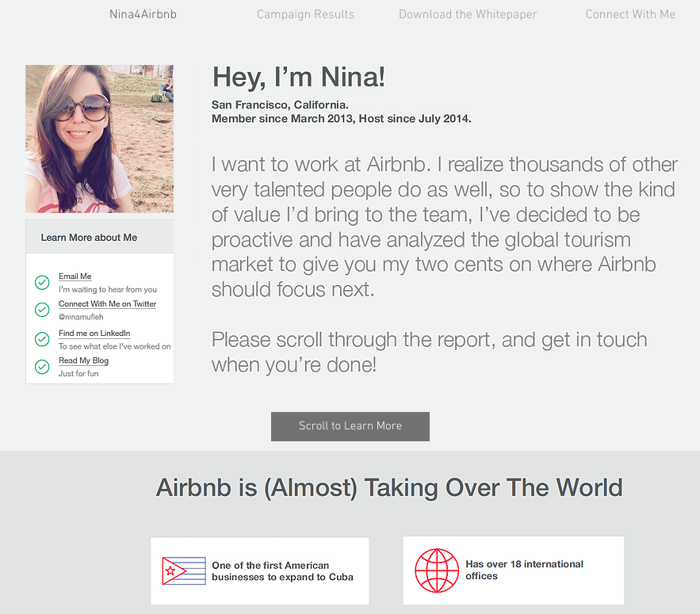Viewport: 700px width, 614px height.
Task: Click green checkmark icon beside Twitter link
Action: (x=42, y=310)
